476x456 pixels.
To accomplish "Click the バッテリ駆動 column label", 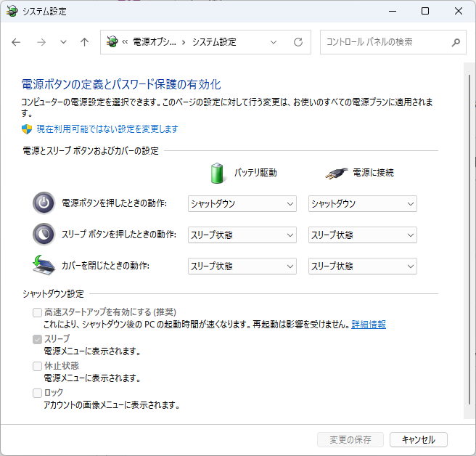I will click(255, 173).
